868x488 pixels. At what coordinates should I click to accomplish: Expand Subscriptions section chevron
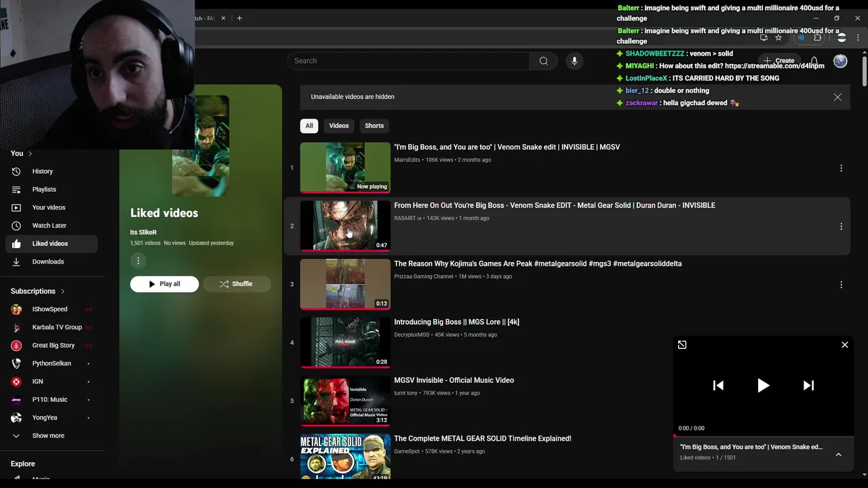coord(62,291)
